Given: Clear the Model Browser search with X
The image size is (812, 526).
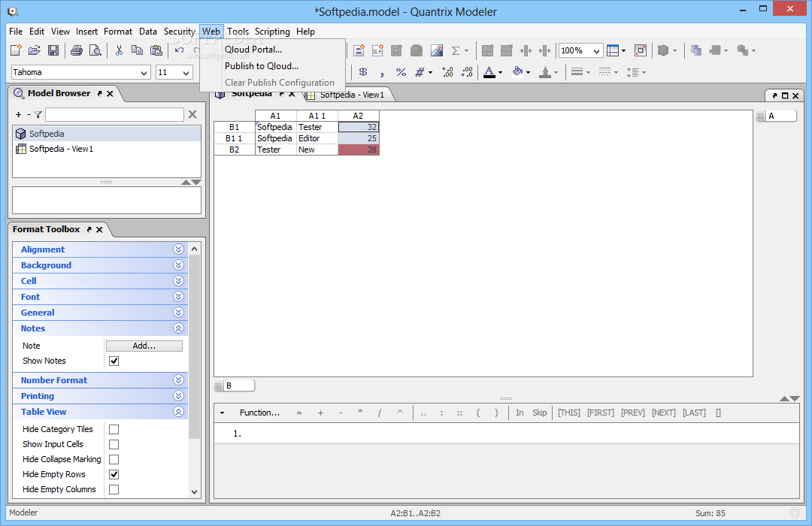Looking at the screenshot, I should pyautogui.click(x=192, y=114).
